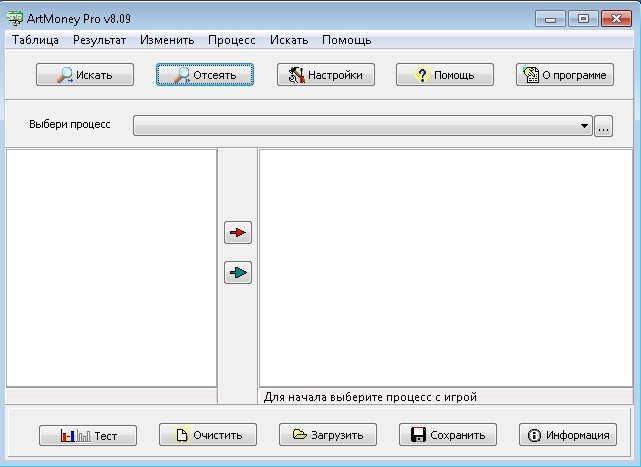Expand the Выбери процесс dropdown
Viewport: 641px width, 467px height.
584,126
